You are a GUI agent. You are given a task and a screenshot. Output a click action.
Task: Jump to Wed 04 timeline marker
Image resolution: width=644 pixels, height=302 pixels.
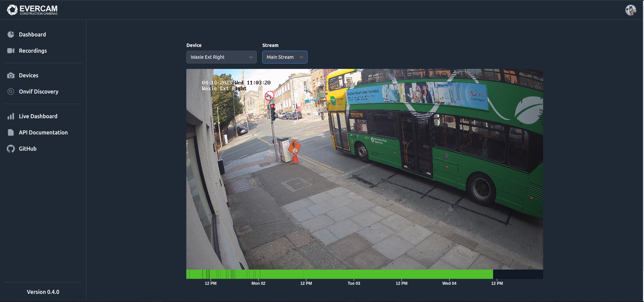pyautogui.click(x=449, y=283)
